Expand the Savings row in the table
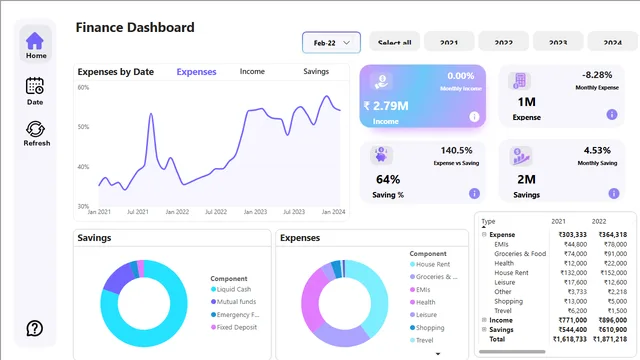The height and width of the screenshot is (360, 640). (484, 329)
